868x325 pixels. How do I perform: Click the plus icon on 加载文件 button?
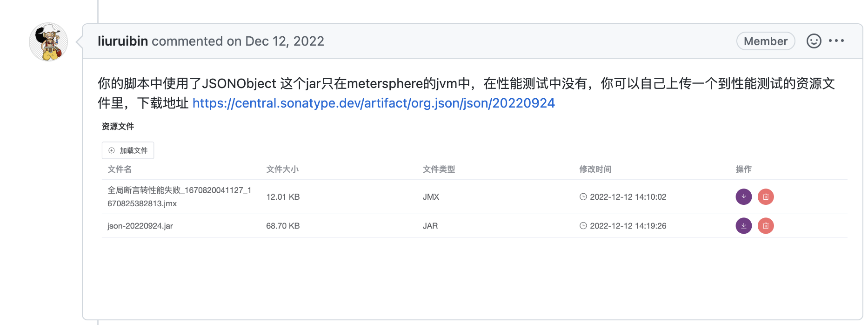pyautogui.click(x=111, y=150)
